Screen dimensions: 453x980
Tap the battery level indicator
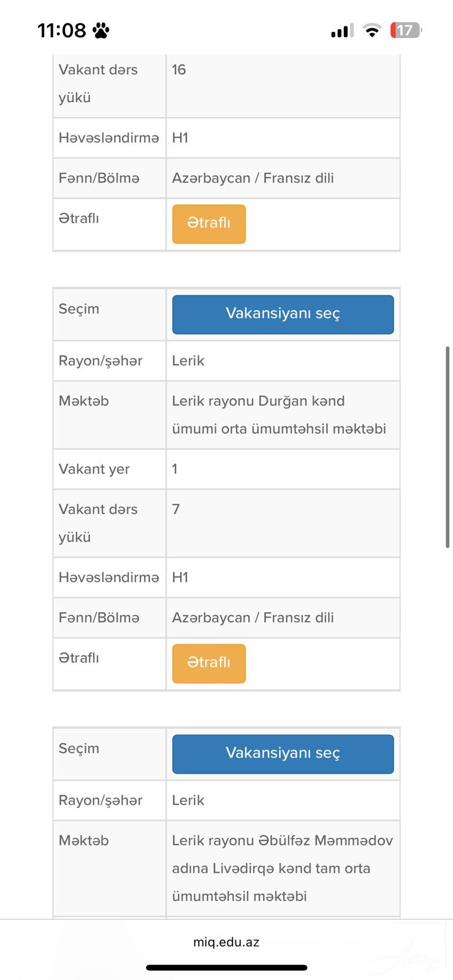click(406, 30)
